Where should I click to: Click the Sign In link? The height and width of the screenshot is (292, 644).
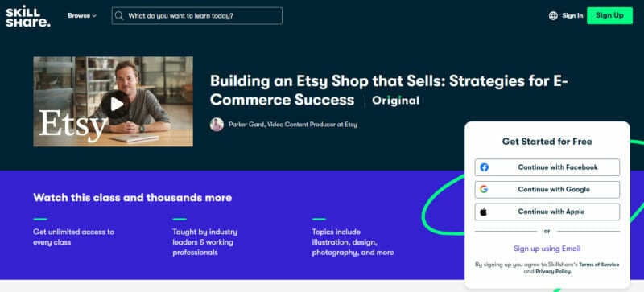coord(572,15)
